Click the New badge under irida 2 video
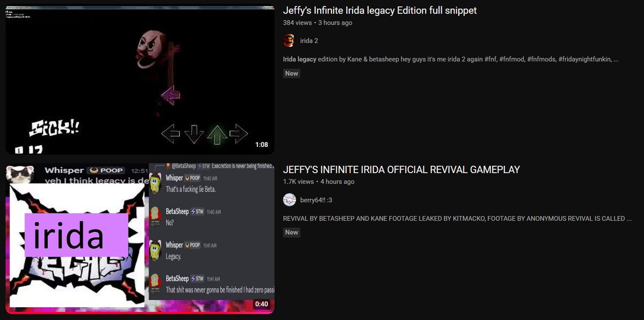 (x=291, y=73)
